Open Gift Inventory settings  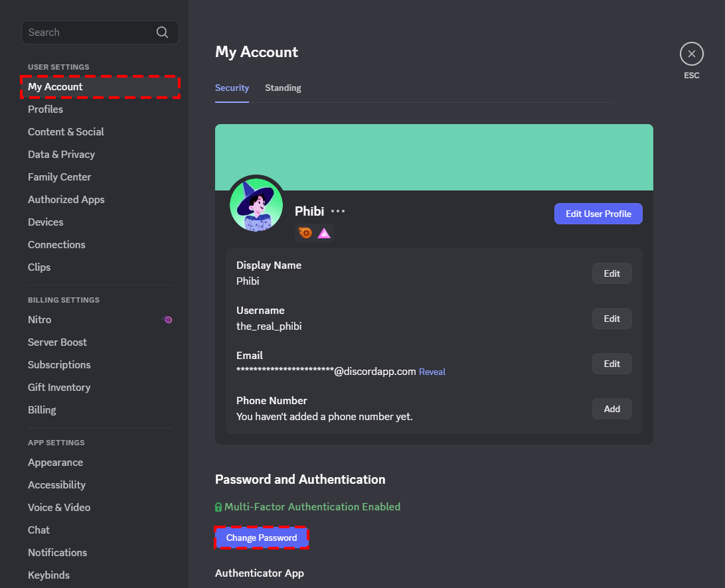(x=59, y=387)
